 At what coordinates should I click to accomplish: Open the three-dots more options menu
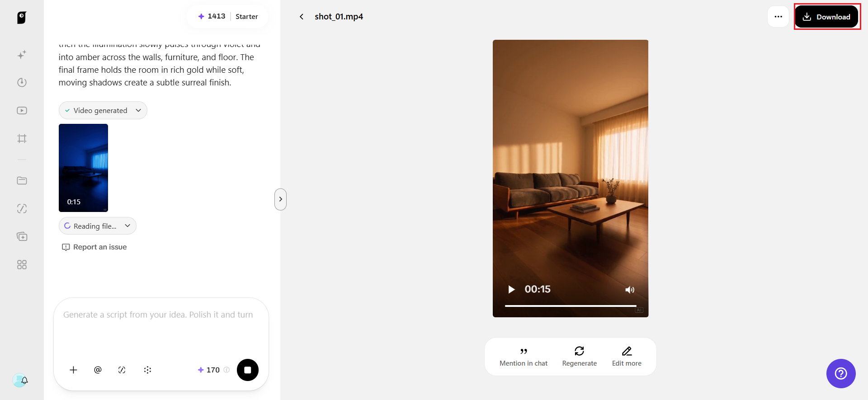(778, 17)
